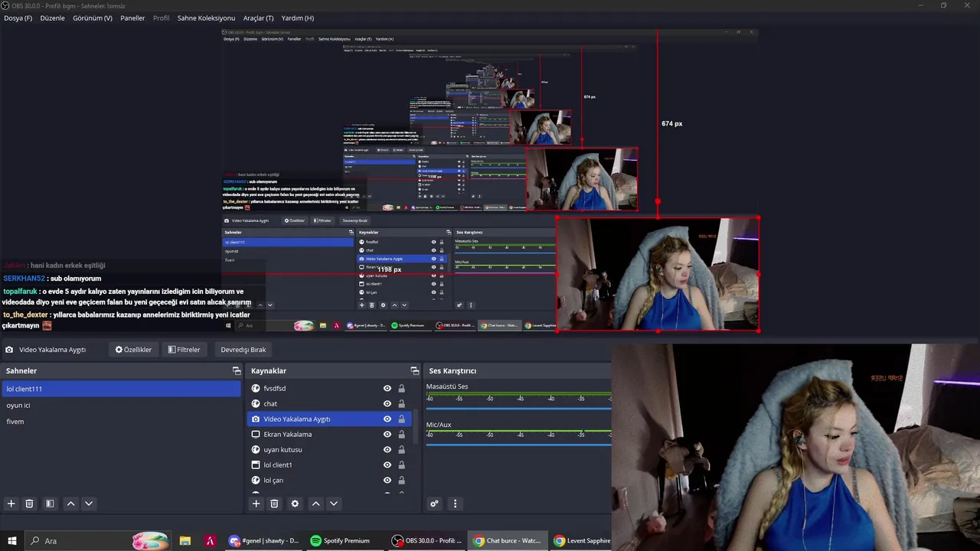The image size is (980, 551).
Task: Select the oyun ici scene
Action: click(x=121, y=406)
